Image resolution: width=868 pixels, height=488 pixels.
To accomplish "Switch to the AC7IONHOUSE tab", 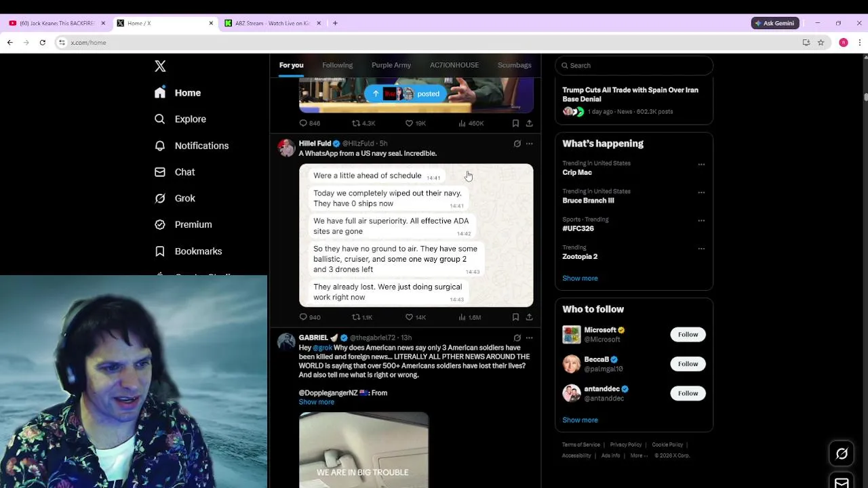I will pyautogui.click(x=454, y=65).
